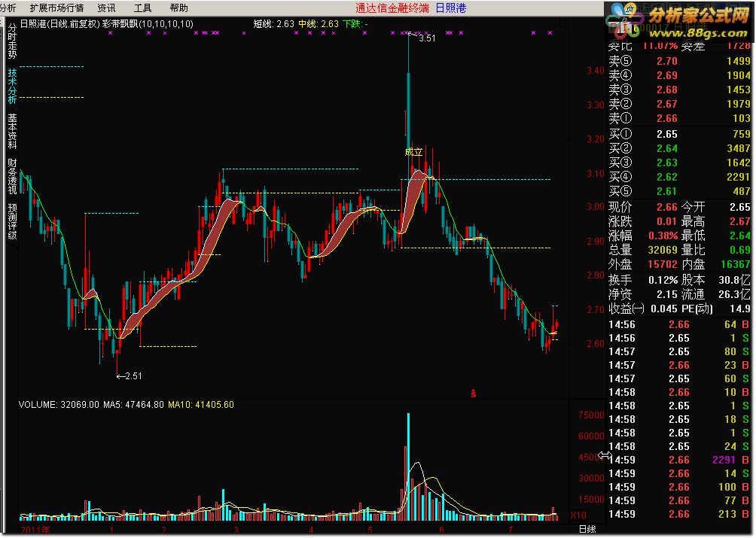
Task: Click the 收益(一) 0.045 value
Action: (664, 309)
